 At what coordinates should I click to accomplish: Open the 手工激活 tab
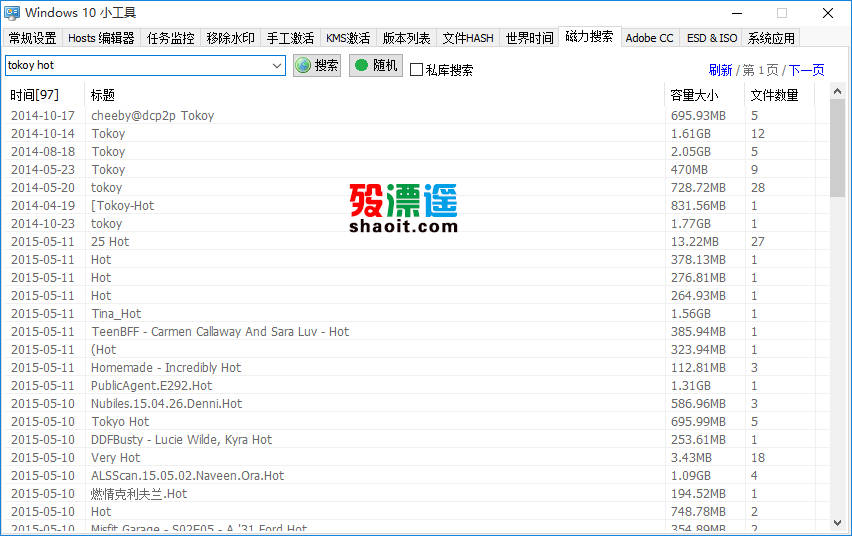pyautogui.click(x=290, y=38)
